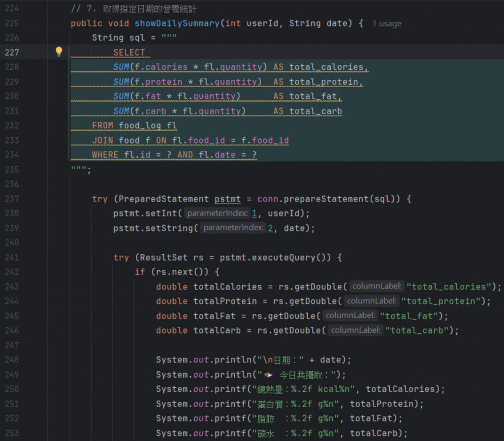Click the 碳水 printf line

coord(282,433)
